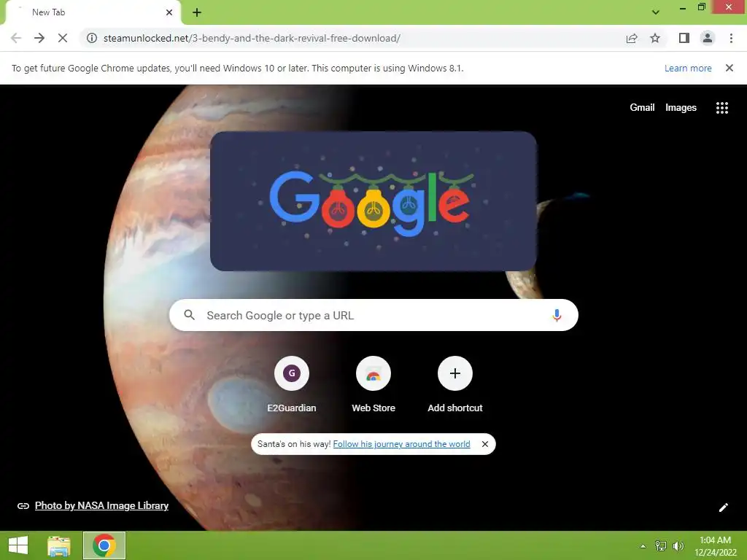Bookmark this tab with the star icon
747x560 pixels.
(655, 38)
